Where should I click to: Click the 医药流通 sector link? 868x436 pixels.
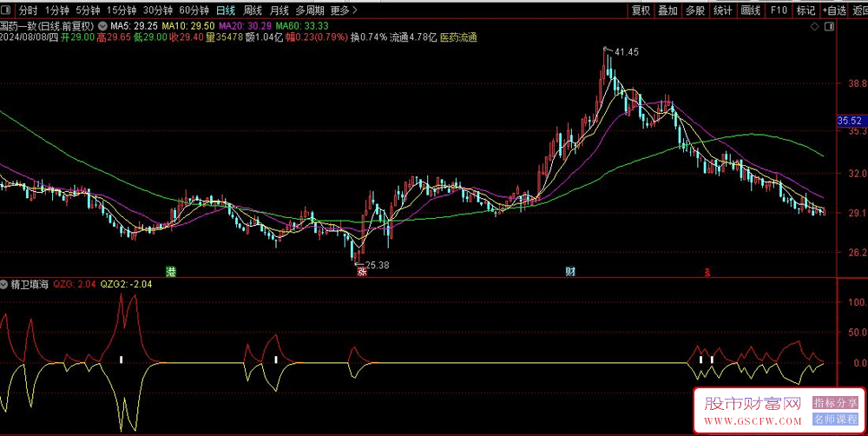[458, 37]
